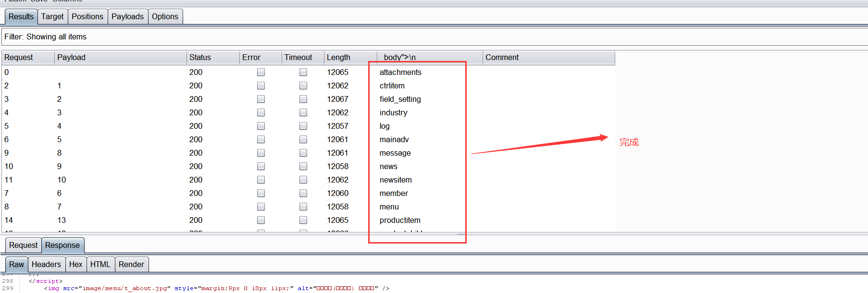Click length value 12067
Viewport: 868px width, 293px height.
point(338,99)
